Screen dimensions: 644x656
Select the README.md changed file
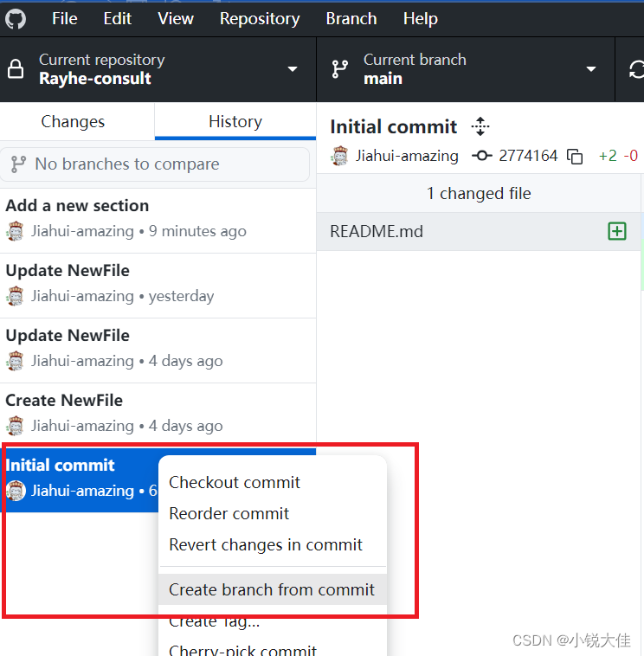coord(479,231)
